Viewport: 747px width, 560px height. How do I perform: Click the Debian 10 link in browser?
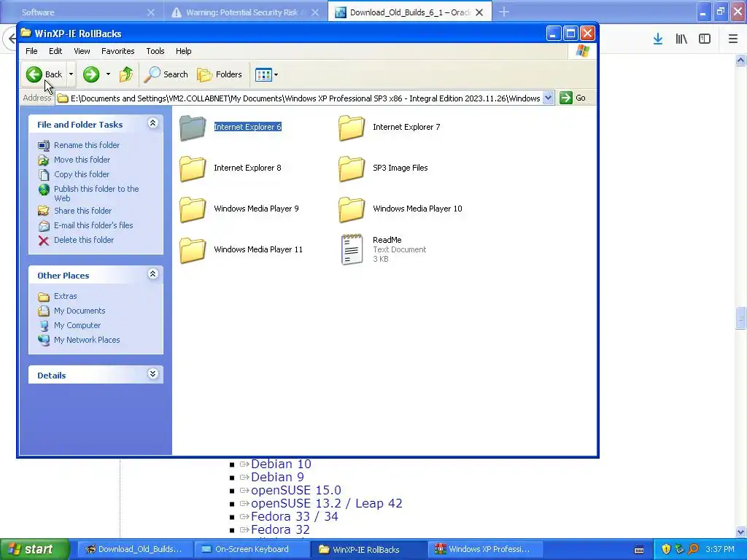coord(281,464)
